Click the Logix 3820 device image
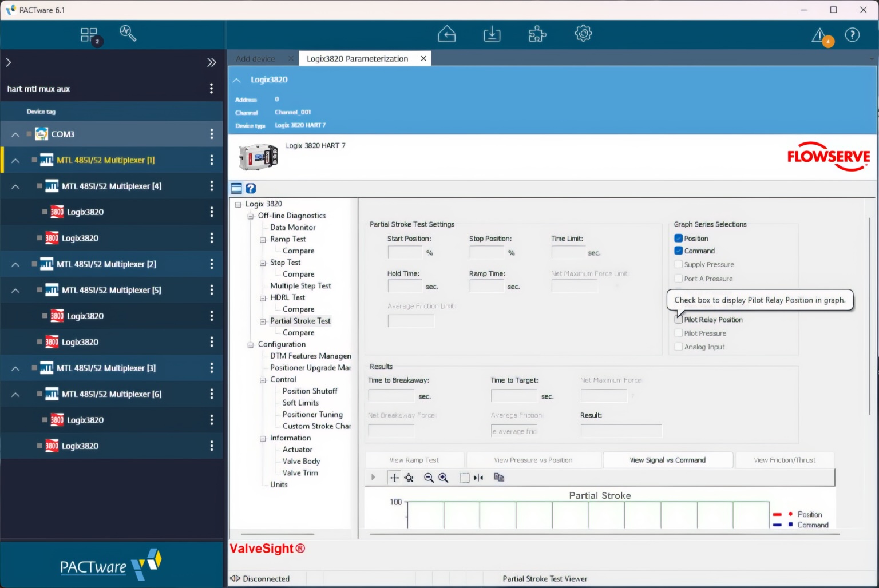This screenshot has height=588, width=879. tap(258, 157)
